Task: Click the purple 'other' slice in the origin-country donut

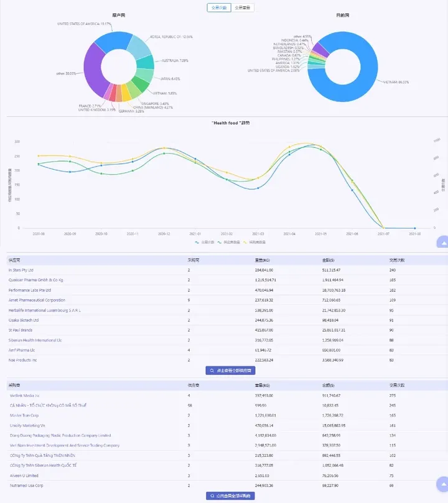Action: click(94, 71)
